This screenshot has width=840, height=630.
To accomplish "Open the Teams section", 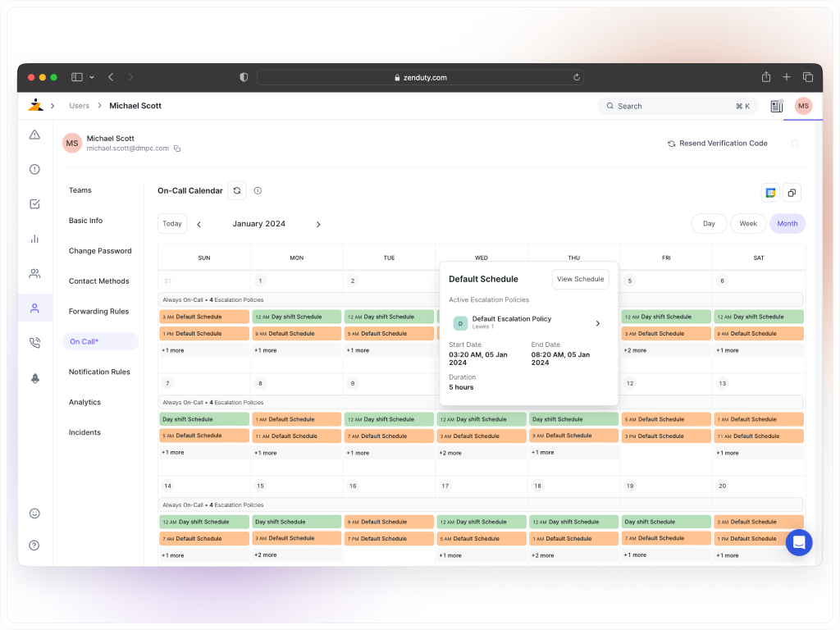I will pyautogui.click(x=80, y=190).
